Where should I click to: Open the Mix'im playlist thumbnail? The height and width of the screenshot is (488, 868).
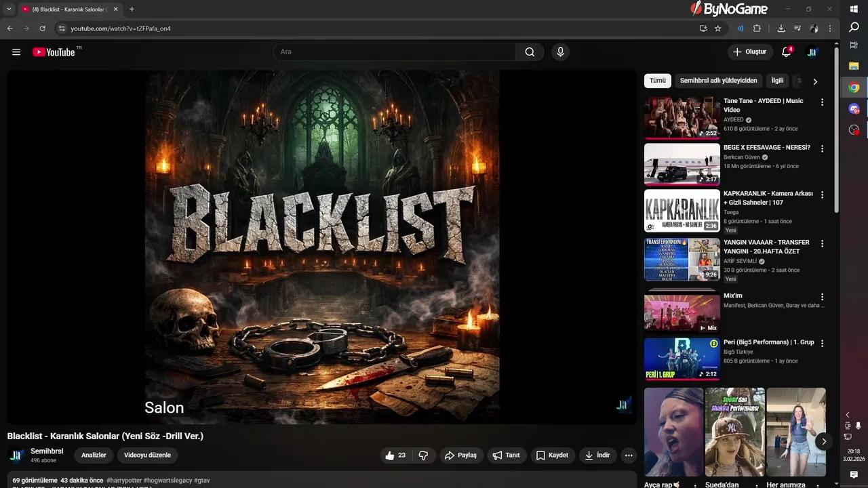(x=682, y=311)
